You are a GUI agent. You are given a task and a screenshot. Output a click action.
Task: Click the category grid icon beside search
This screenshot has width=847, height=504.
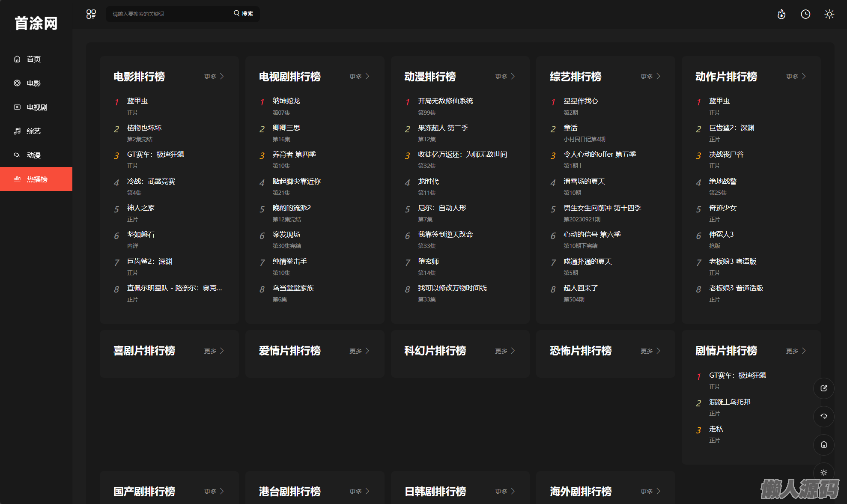91,14
